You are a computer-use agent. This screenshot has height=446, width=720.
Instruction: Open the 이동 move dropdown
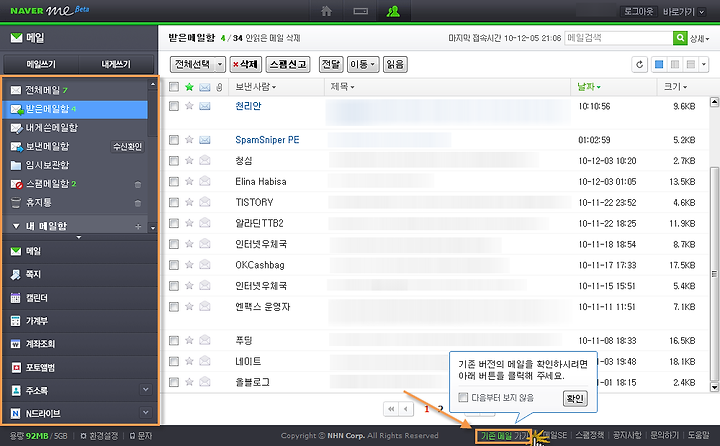coord(363,64)
